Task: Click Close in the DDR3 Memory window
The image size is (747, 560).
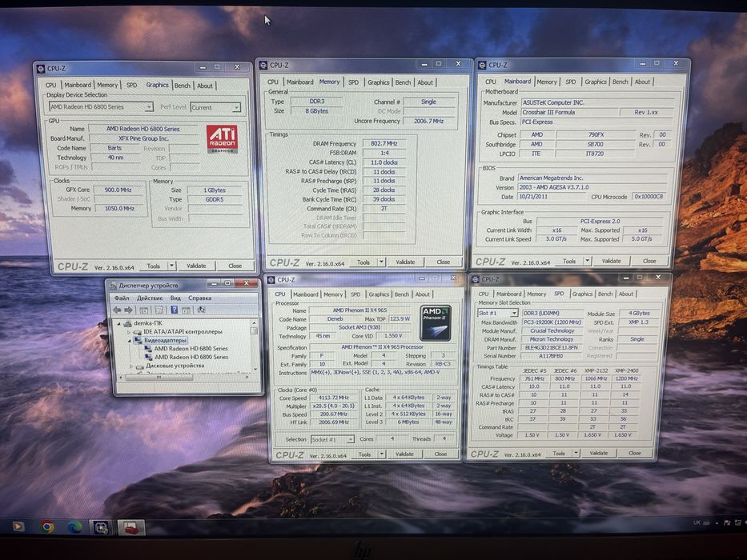Action: click(x=443, y=262)
